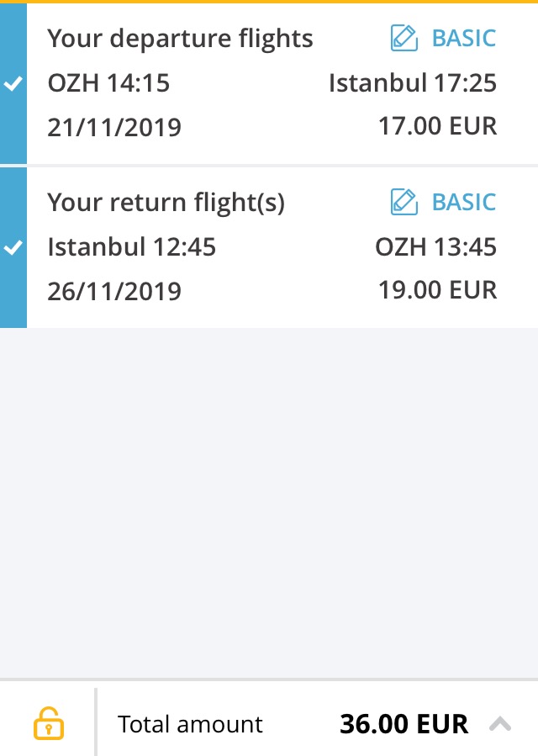Click the OZH 13:45 return arrival time
This screenshot has width=538, height=756.
(436, 247)
